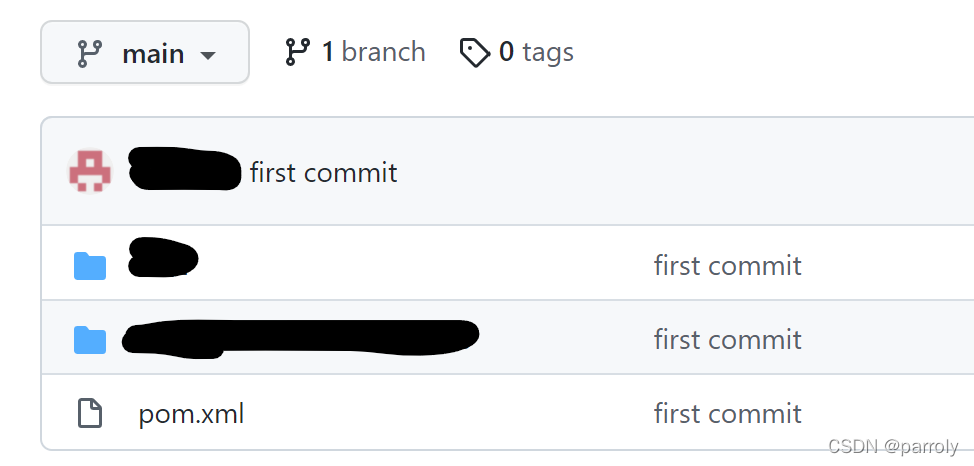Viewport: 974px width, 466px height.
Task: Click first commit message for pom.xml
Action: [x=727, y=413]
